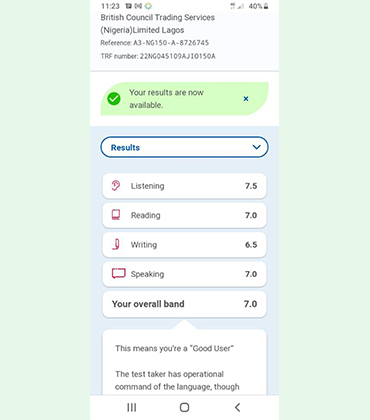Tap the TRF number text
Image resolution: width=370 pixels, height=420 pixels.
pos(158,56)
